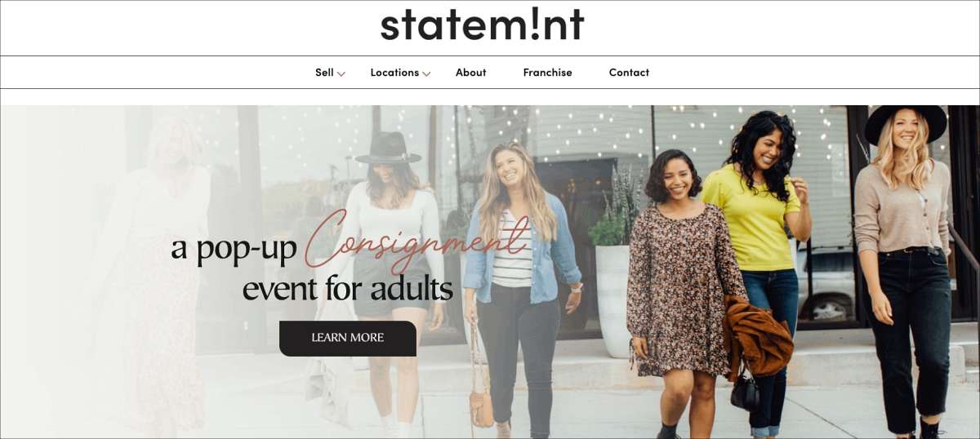Click the statem!nt logo
The width and height of the screenshot is (980, 439).
[482, 24]
